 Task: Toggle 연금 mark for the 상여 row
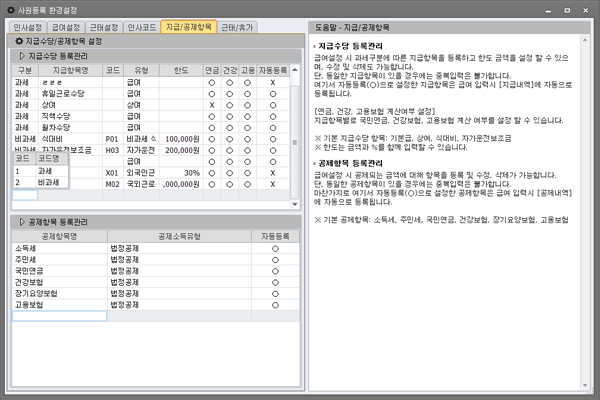[212, 104]
